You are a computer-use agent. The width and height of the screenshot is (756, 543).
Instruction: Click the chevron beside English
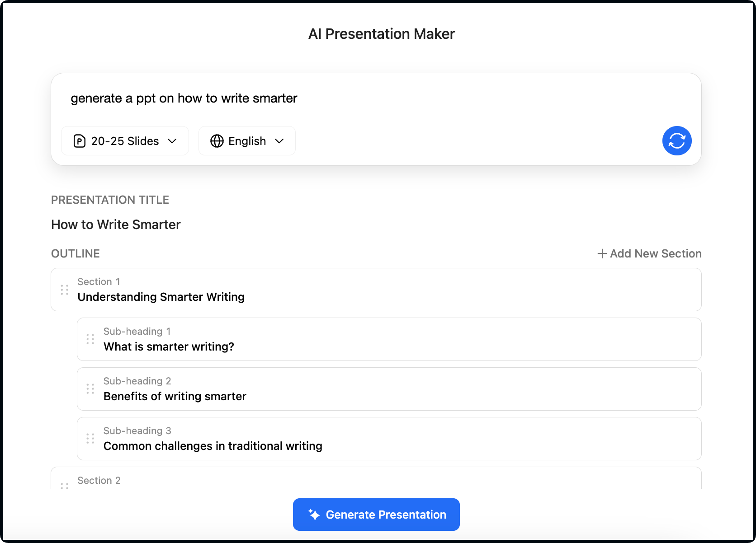coord(279,141)
